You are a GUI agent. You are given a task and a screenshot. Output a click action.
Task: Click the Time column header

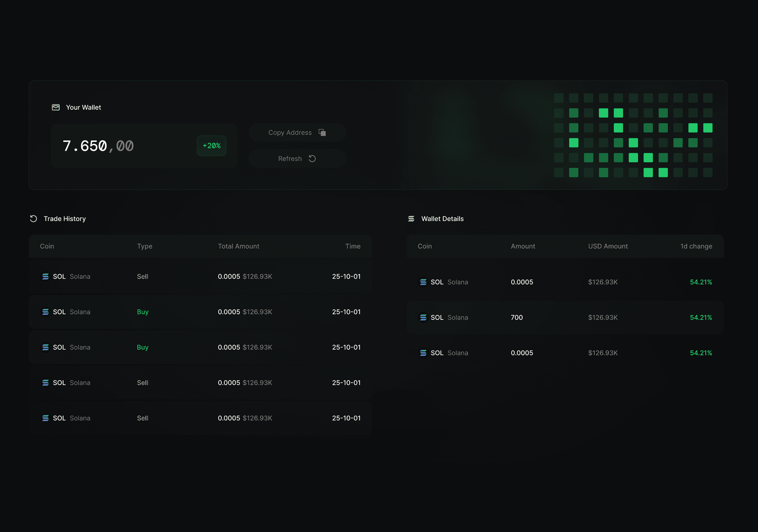353,246
